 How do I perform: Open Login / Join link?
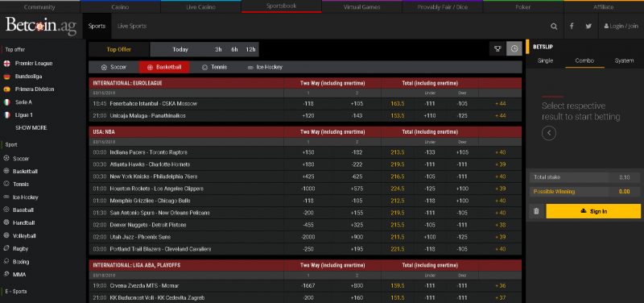tap(621, 26)
